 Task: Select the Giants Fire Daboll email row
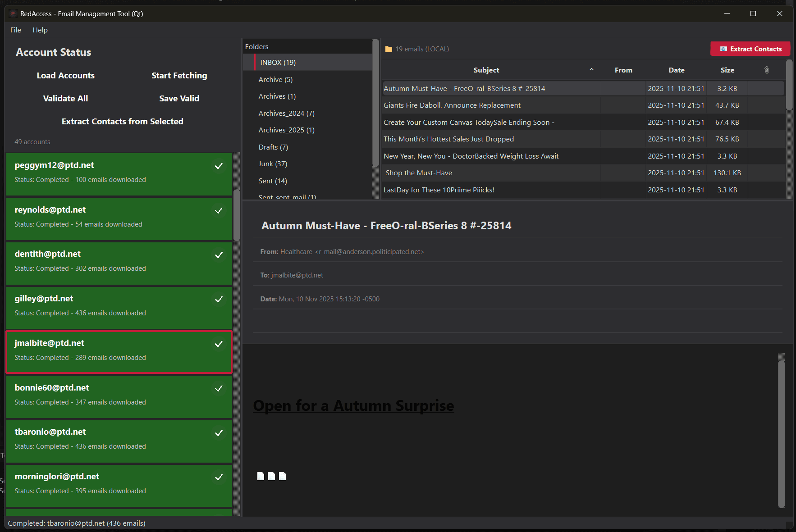tap(452, 105)
